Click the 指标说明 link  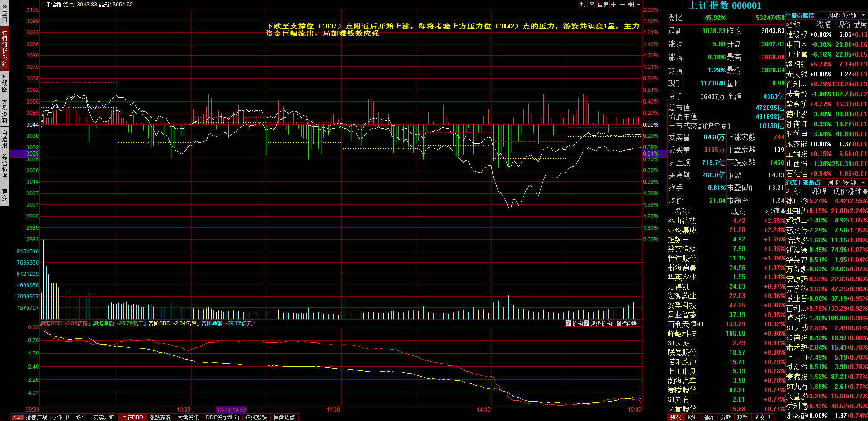627,323
